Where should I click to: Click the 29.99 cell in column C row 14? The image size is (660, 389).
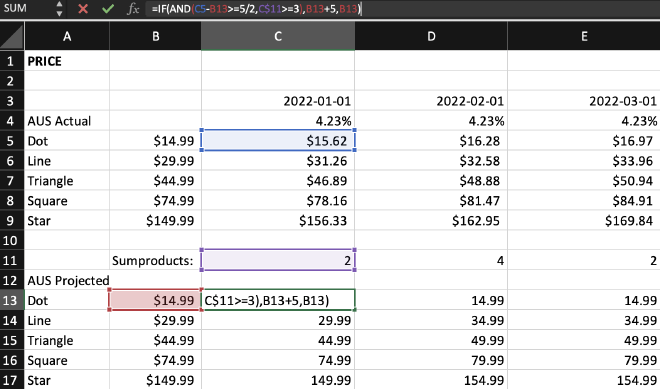point(278,320)
